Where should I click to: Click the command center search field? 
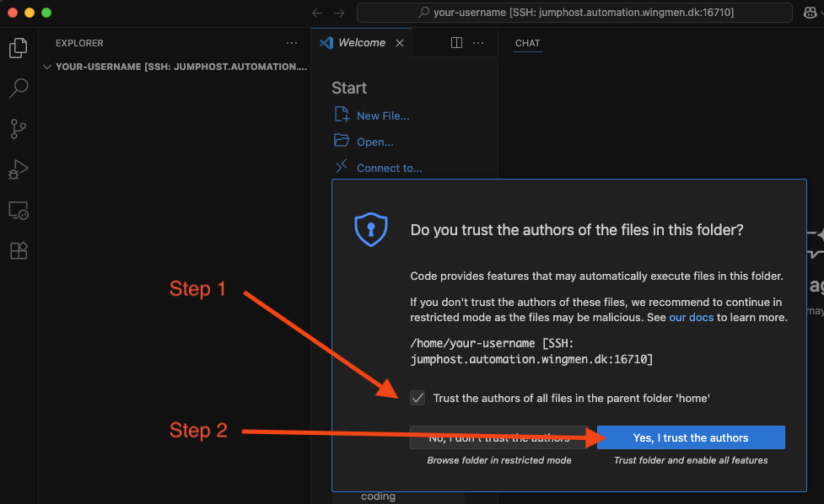click(x=574, y=13)
